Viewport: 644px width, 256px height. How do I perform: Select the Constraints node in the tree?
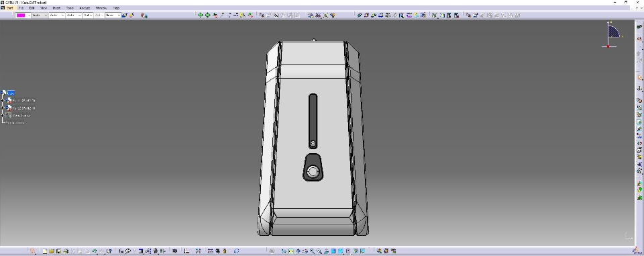coord(21,116)
